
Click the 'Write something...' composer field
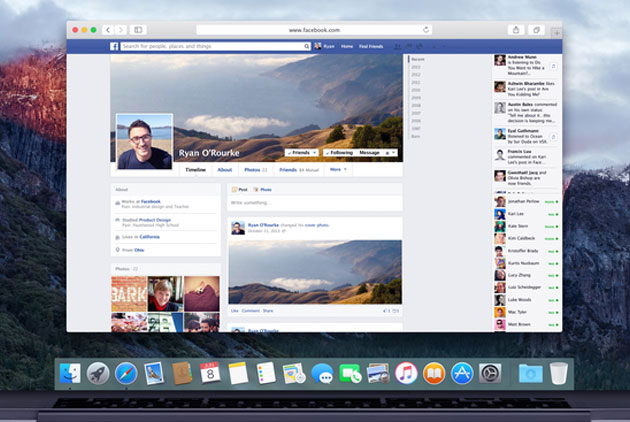(x=315, y=203)
